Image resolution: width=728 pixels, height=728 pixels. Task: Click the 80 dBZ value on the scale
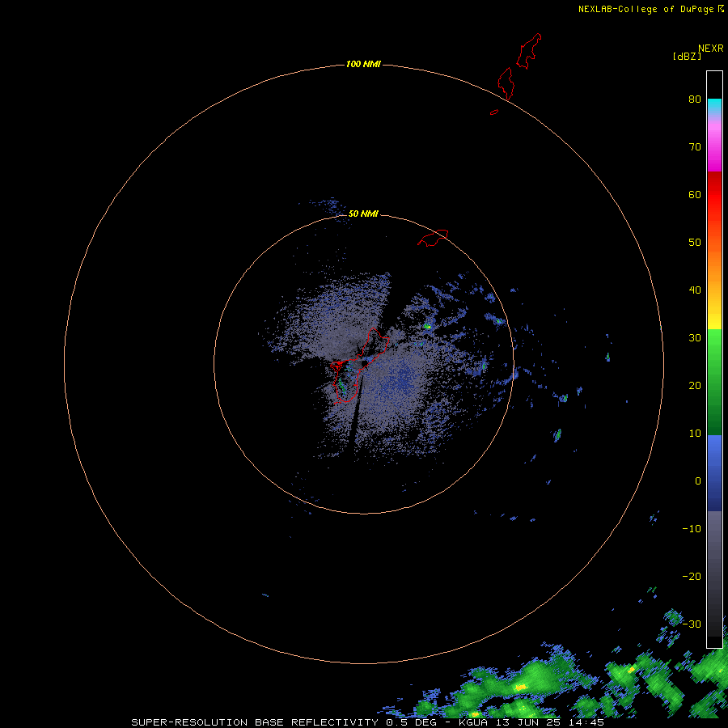point(695,99)
